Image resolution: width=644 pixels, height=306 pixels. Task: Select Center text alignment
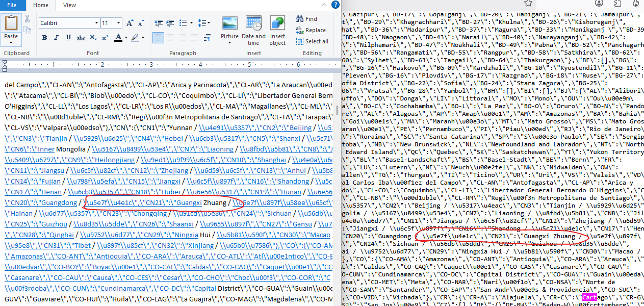pyautogui.click(x=171, y=37)
